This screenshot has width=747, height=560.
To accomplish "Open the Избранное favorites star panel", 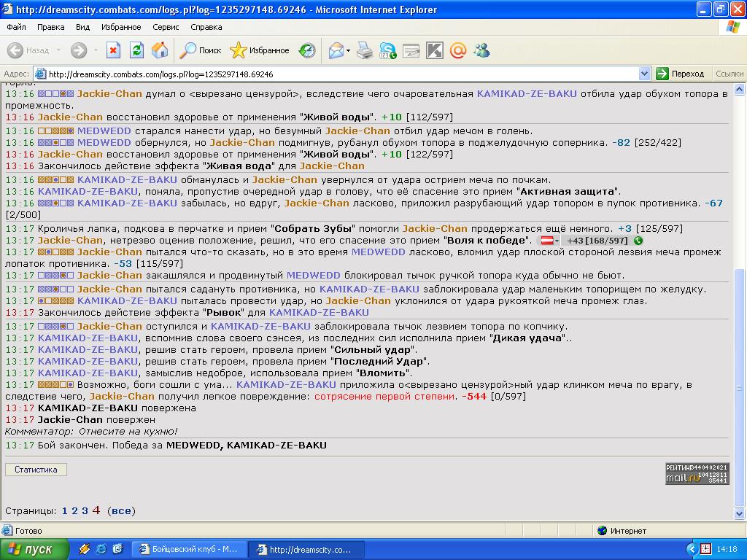I will click(259, 50).
